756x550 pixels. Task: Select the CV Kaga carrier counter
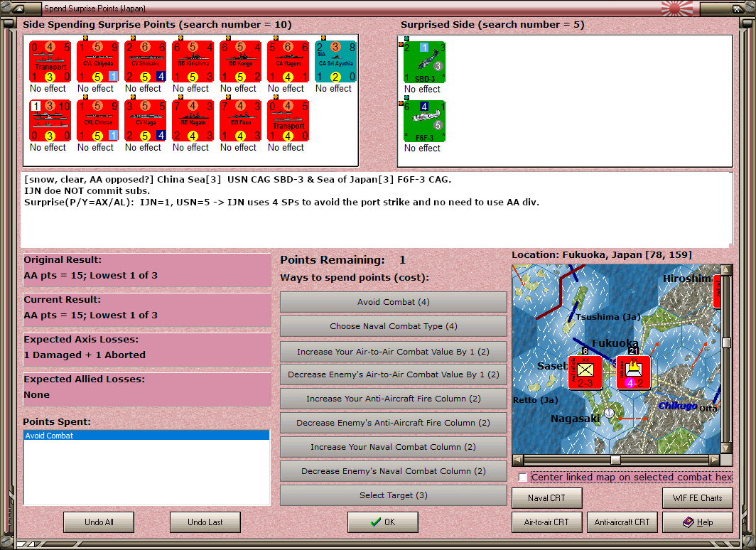(x=146, y=121)
